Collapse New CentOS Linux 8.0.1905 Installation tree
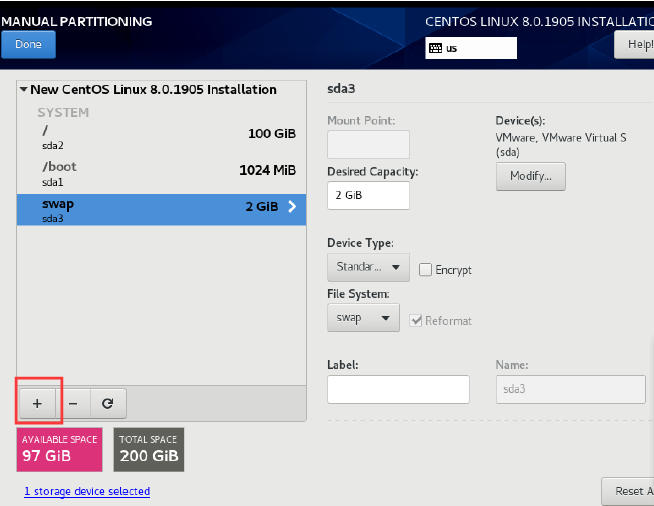This screenshot has width=654, height=506. click(x=24, y=89)
